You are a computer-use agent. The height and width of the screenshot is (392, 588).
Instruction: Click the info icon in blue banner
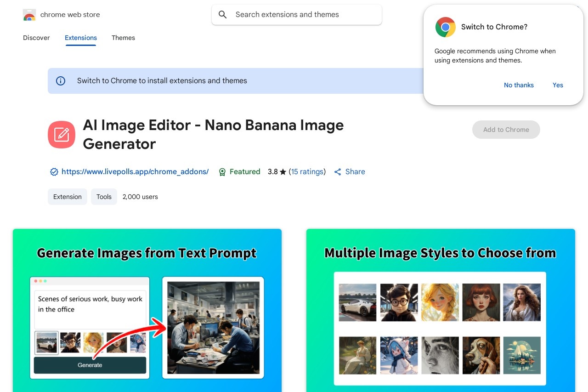61,81
